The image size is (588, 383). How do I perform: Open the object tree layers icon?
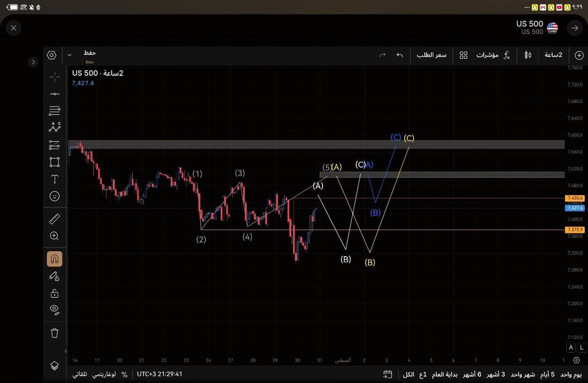coord(54,365)
